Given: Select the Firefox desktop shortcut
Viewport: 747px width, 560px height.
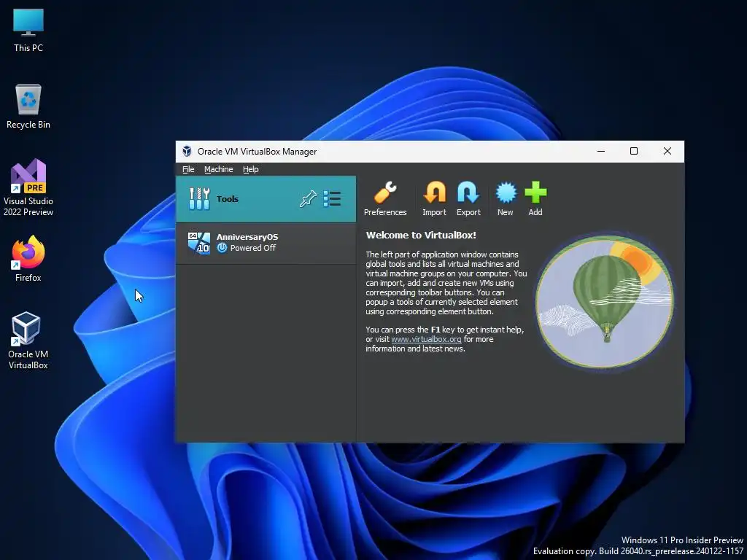Looking at the screenshot, I should tap(28, 259).
